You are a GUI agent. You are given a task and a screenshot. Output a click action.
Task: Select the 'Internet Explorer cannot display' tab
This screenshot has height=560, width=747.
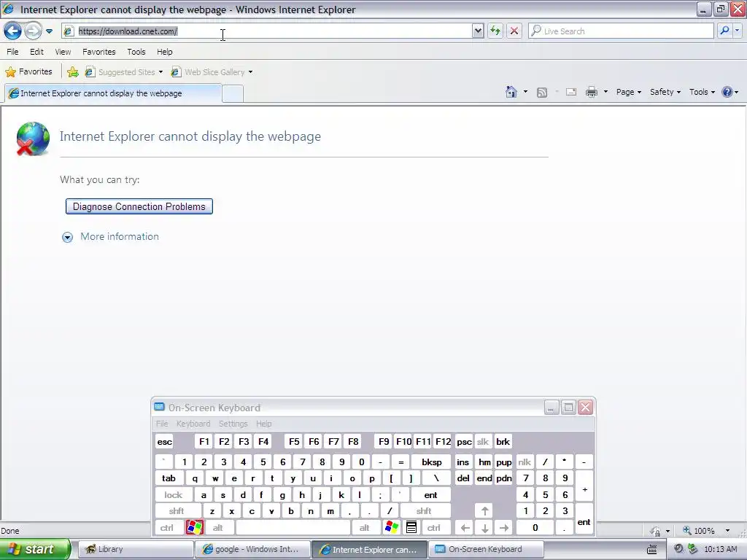tap(113, 93)
